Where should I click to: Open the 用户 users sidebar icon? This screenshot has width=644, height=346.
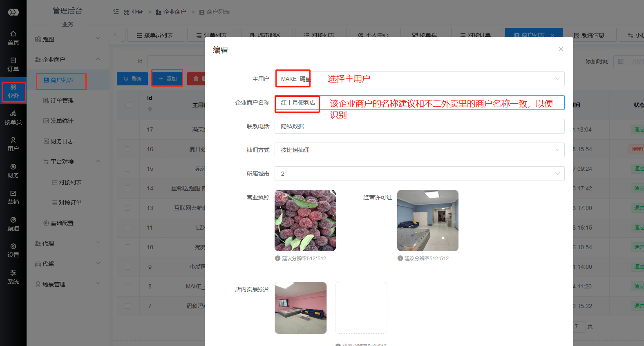(13, 144)
